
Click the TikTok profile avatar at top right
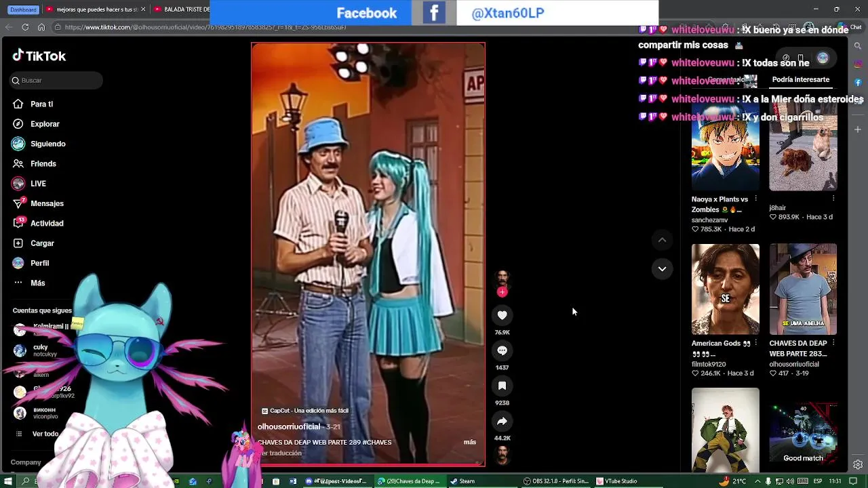click(823, 58)
